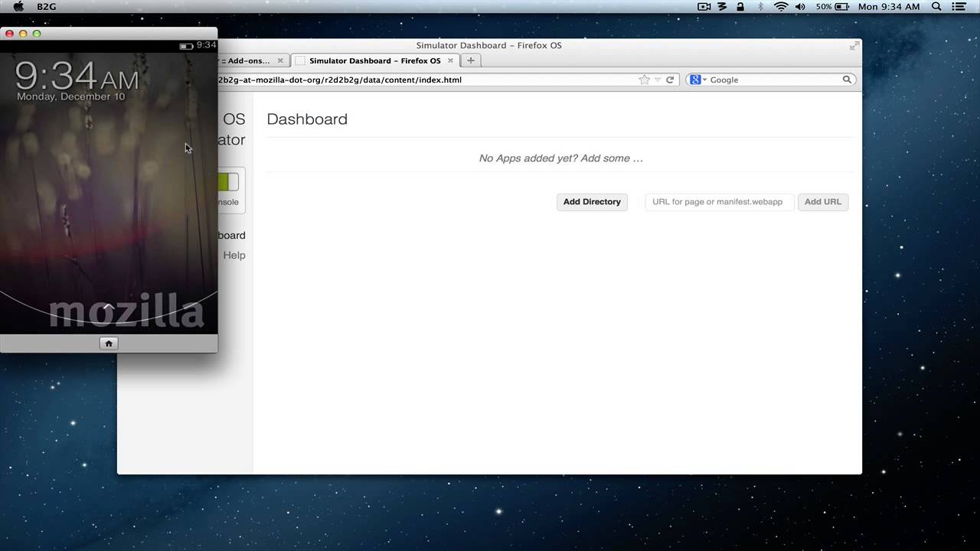Click the screen recording camera icon
Screen dimensions: 980x551
point(704,7)
